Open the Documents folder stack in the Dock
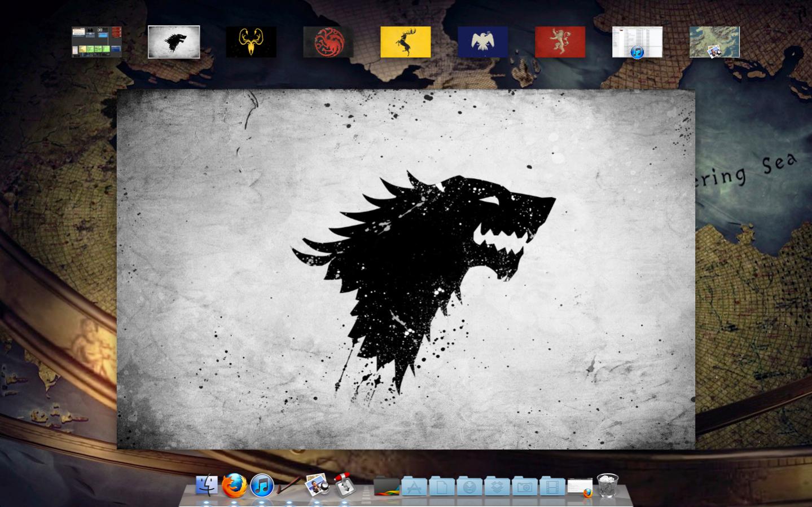This screenshot has height=507, width=812. [x=442, y=486]
